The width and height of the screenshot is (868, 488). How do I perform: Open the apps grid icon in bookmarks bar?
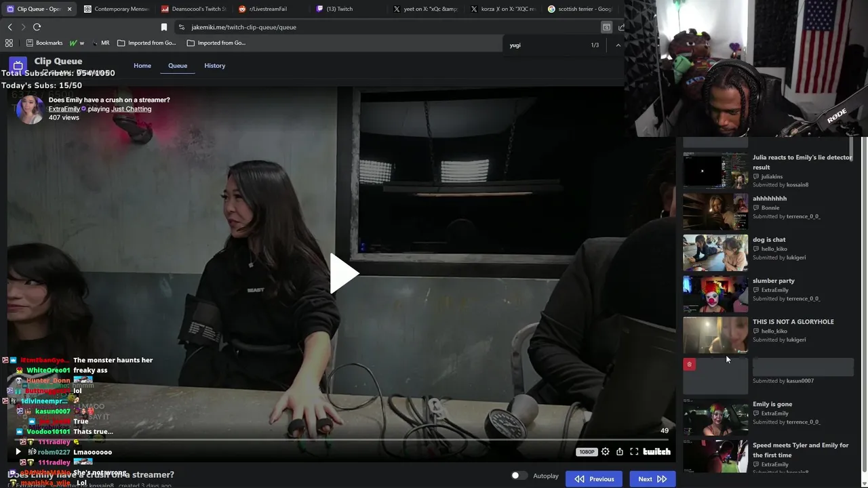pyautogui.click(x=9, y=43)
